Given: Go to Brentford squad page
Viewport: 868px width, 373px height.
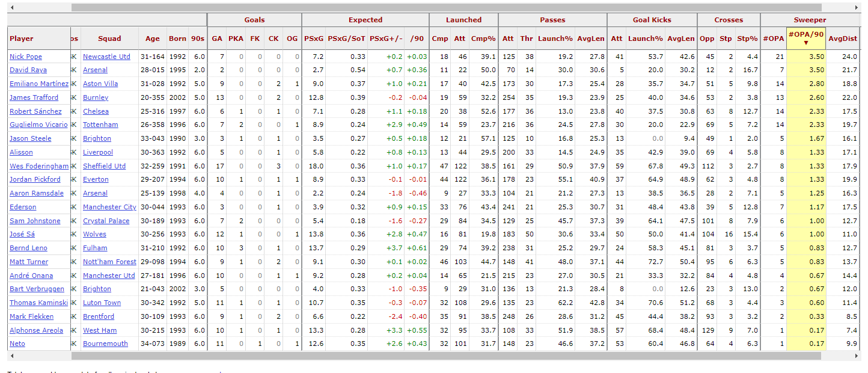Looking at the screenshot, I should tap(99, 316).
